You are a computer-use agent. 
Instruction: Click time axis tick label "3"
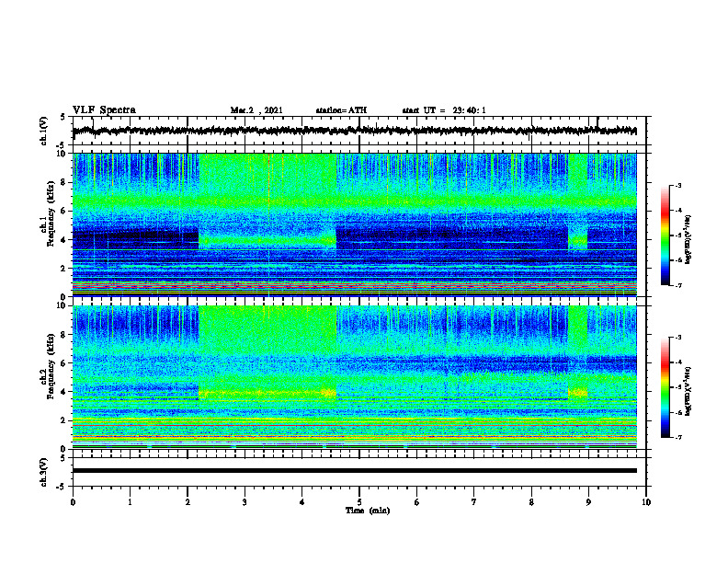[245, 502]
